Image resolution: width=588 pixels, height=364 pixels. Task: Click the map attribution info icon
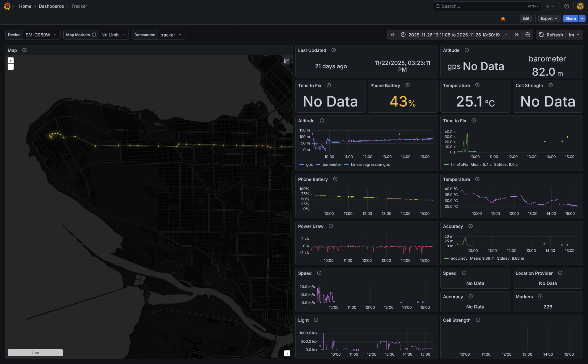287,353
